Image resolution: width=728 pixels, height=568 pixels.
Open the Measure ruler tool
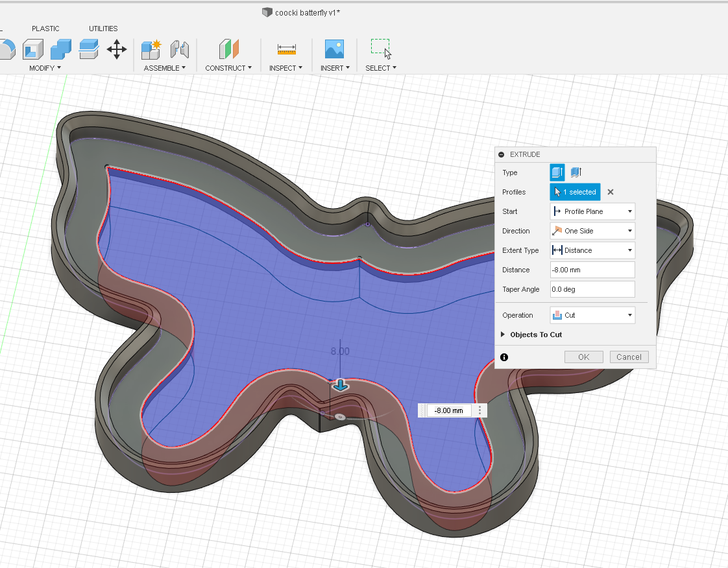point(286,49)
